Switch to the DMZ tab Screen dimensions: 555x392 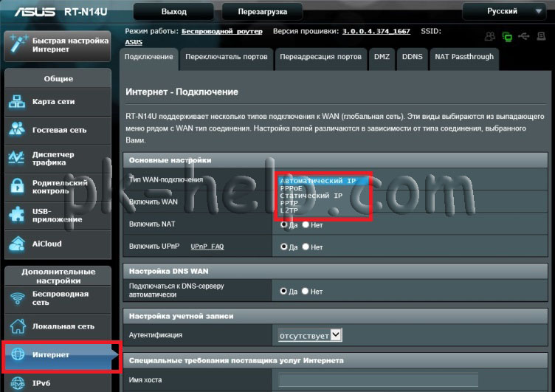(x=382, y=58)
